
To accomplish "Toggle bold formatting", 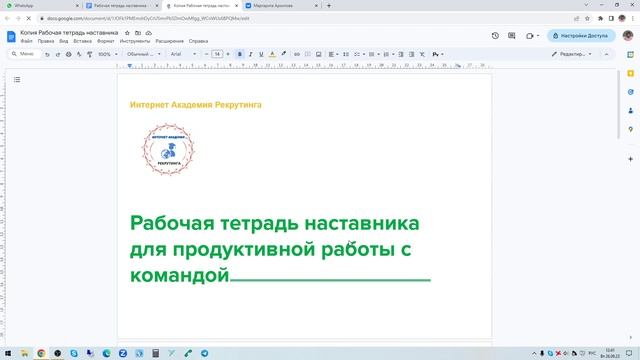I will [240, 54].
